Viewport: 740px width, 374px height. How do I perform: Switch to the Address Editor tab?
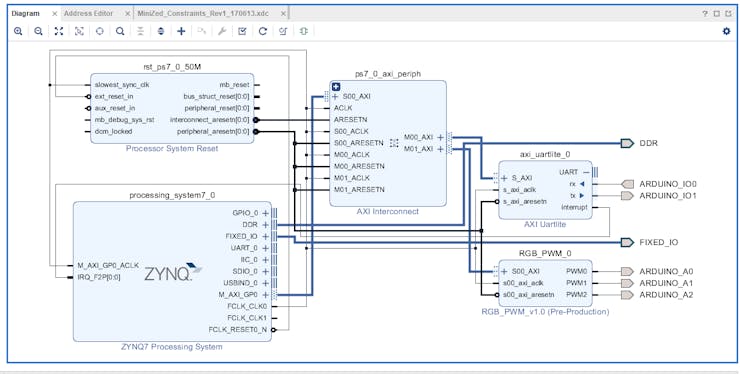click(89, 13)
